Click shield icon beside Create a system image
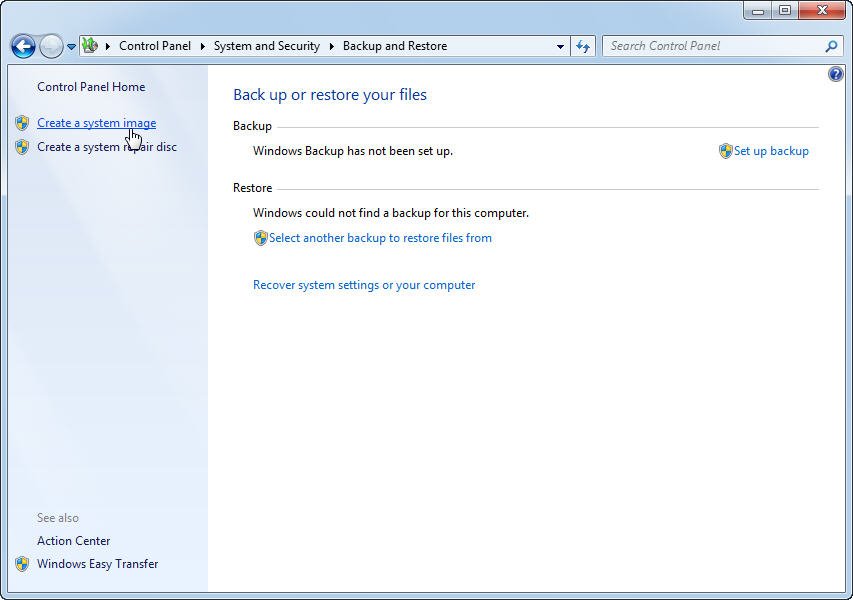 click(x=22, y=123)
